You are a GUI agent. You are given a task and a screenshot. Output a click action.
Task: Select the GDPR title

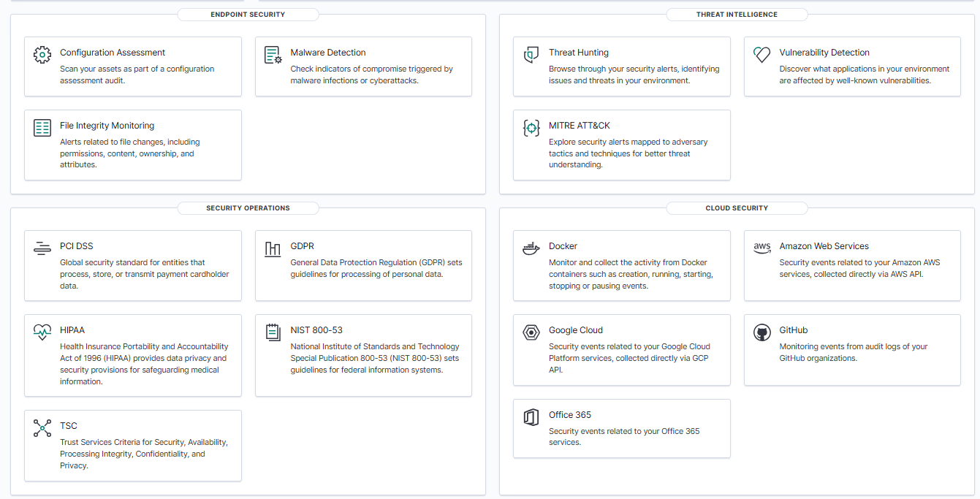pyautogui.click(x=303, y=246)
